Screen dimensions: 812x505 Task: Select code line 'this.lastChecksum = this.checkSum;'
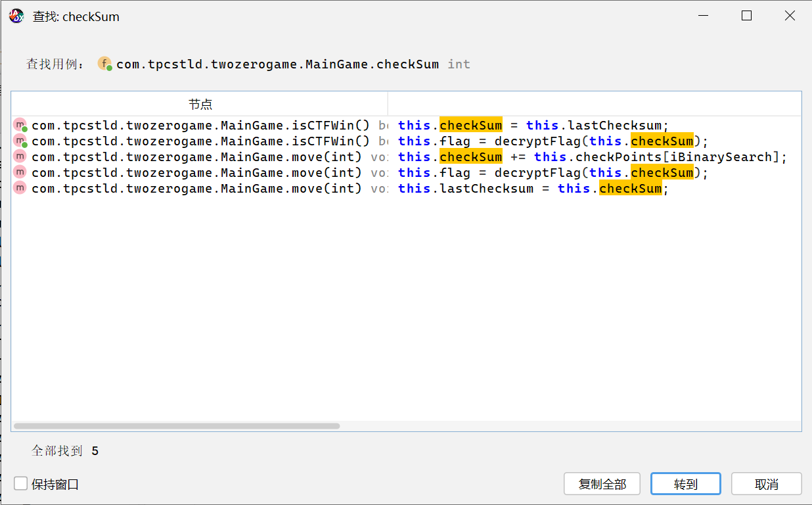point(533,189)
